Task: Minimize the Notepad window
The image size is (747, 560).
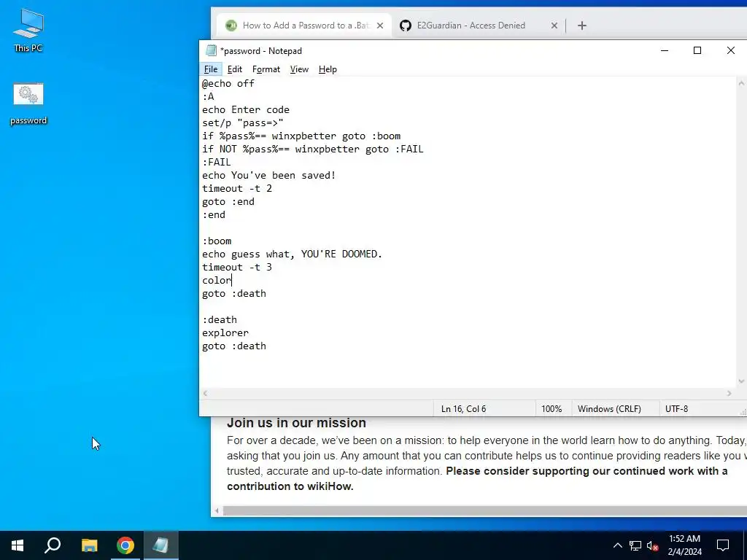Action: (664, 50)
